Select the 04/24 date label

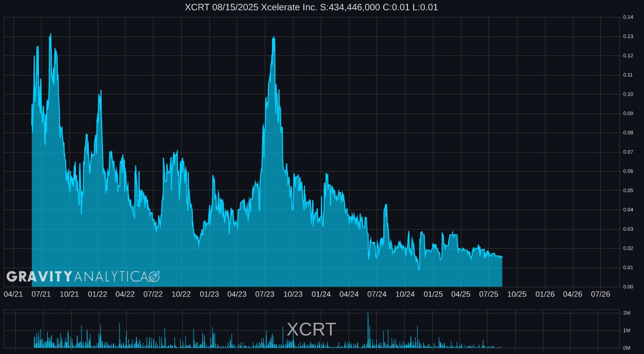(349, 294)
